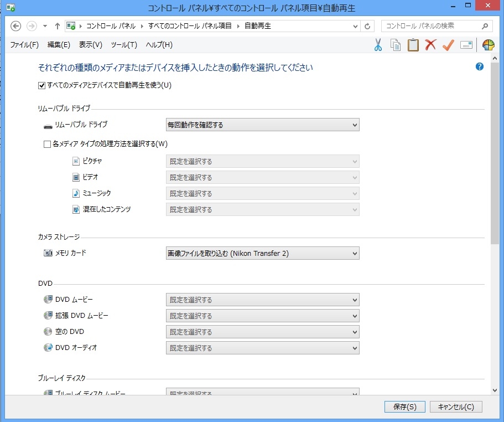Click the DVD ムービー disc icon

click(48, 299)
